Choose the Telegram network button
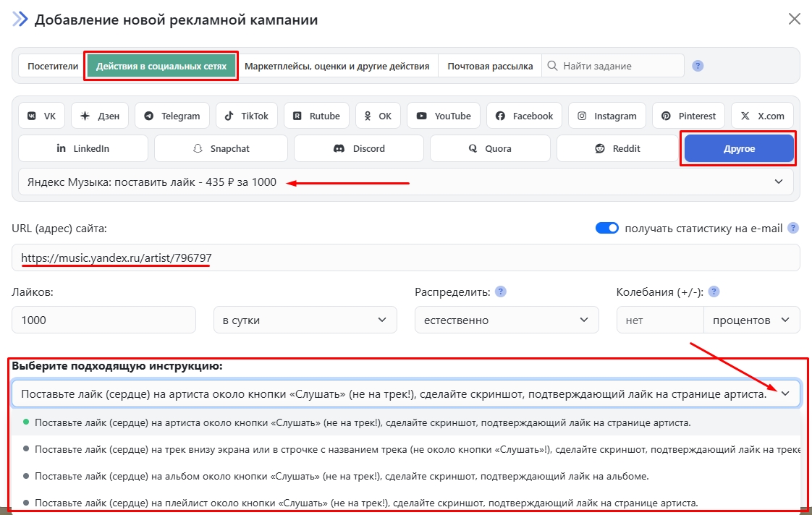 click(172, 116)
